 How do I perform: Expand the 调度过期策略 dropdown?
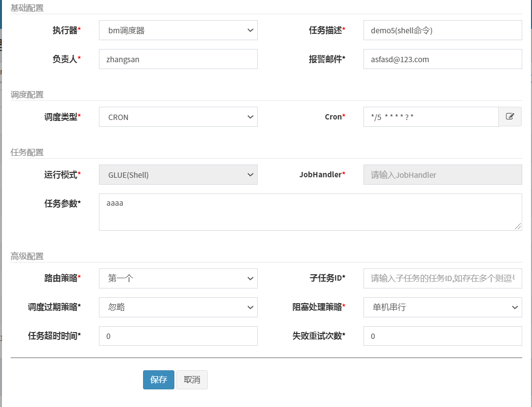point(178,308)
